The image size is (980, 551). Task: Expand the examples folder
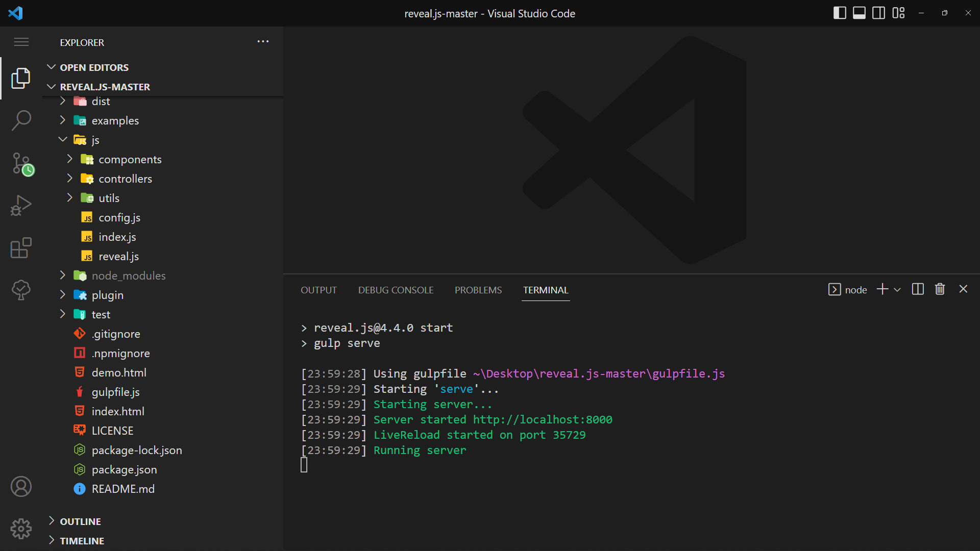(162, 120)
